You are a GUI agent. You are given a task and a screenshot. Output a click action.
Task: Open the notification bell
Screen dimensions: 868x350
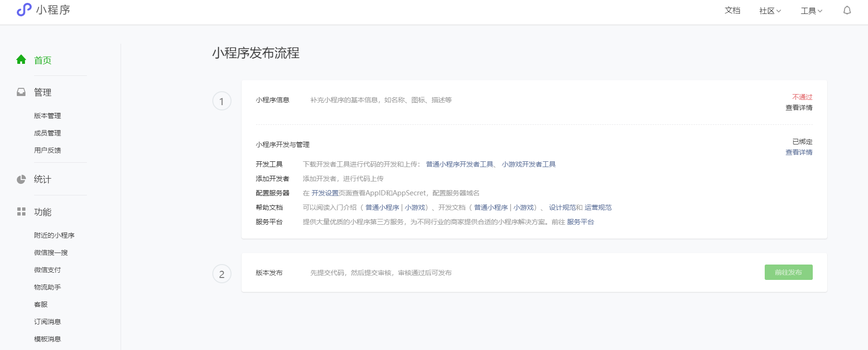847,11
